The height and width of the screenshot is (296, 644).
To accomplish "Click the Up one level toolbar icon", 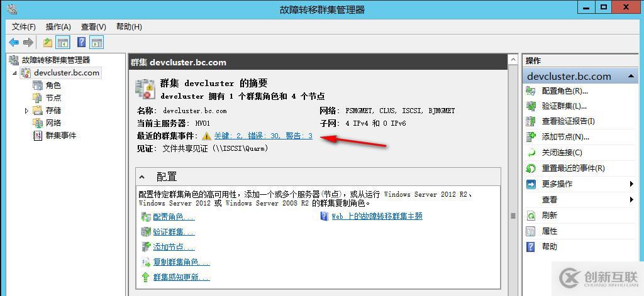I will [x=48, y=42].
